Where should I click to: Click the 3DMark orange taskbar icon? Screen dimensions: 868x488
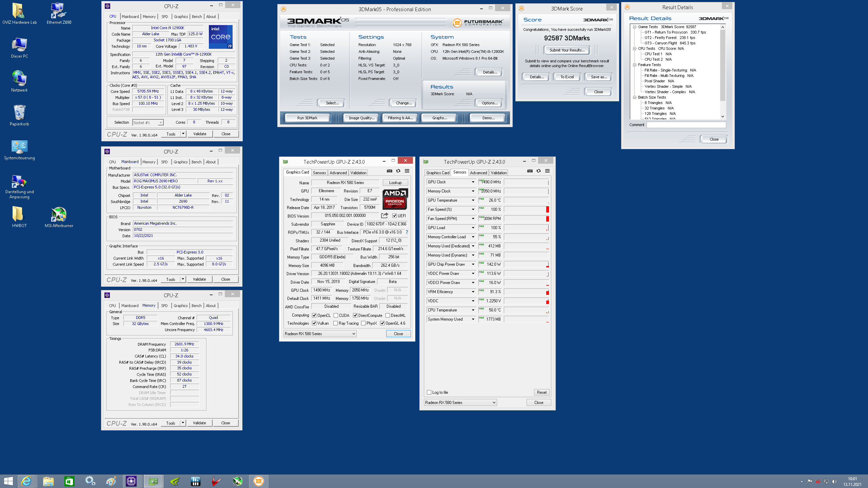tap(258, 481)
